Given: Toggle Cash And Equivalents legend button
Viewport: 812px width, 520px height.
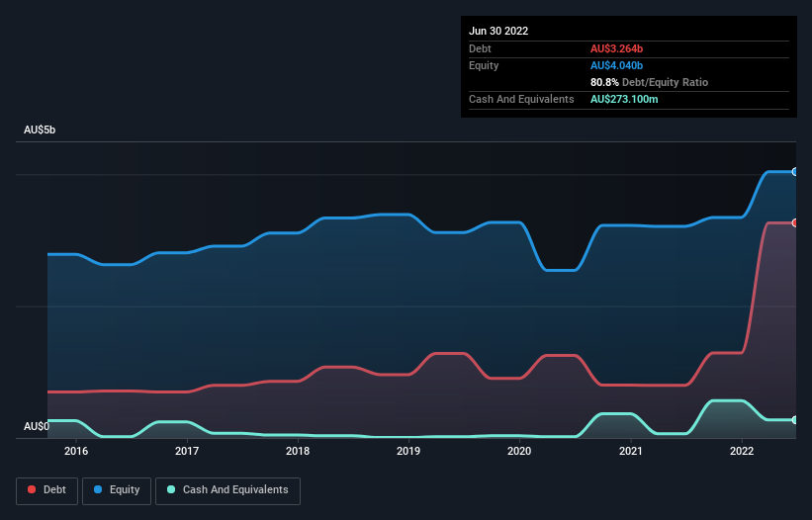Looking at the screenshot, I should (227, 490).
